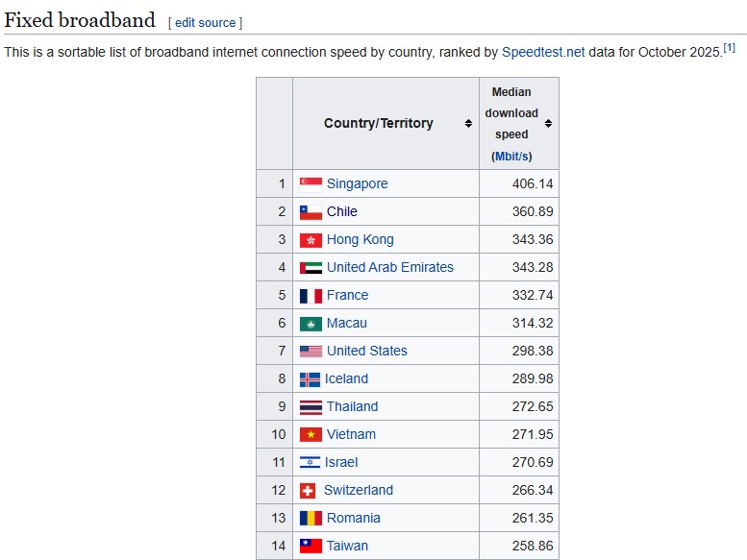
Task: Click the Fixed broadband section heading
Action: (x=80, y=20)
